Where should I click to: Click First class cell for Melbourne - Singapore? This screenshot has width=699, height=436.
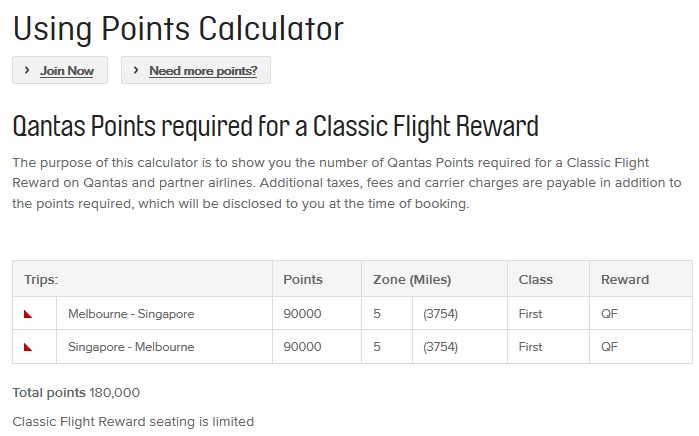coord(530,314)
